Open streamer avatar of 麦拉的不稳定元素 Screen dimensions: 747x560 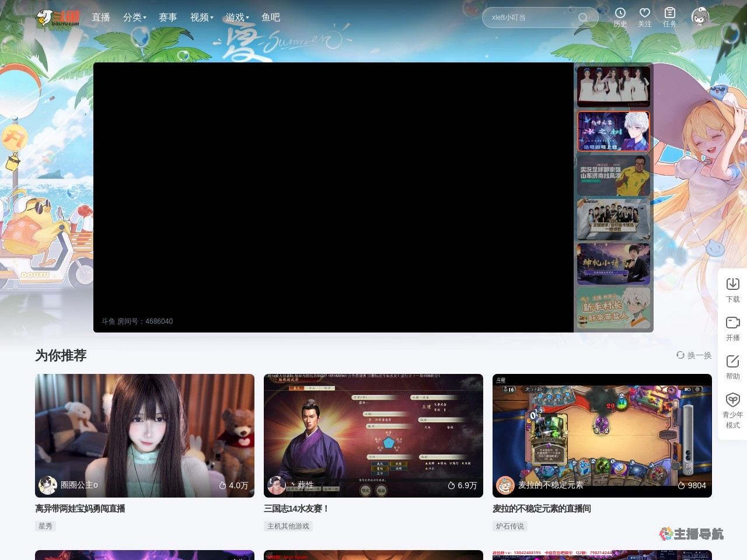point(505,485)
